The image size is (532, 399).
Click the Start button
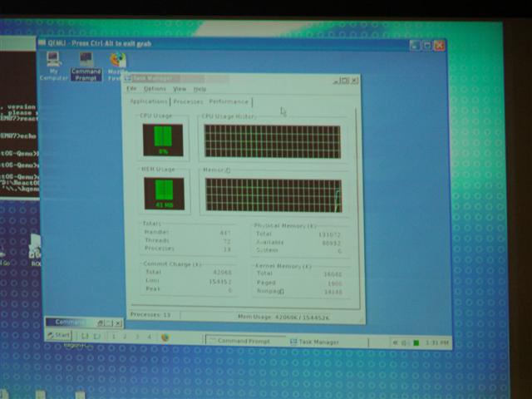59,335
